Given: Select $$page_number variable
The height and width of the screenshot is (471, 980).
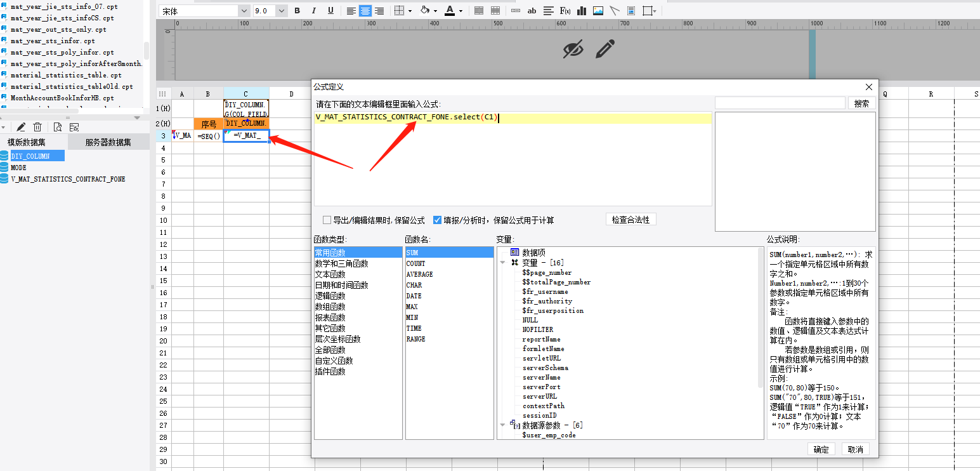Looking at the screenshot, I should point(547,272).
